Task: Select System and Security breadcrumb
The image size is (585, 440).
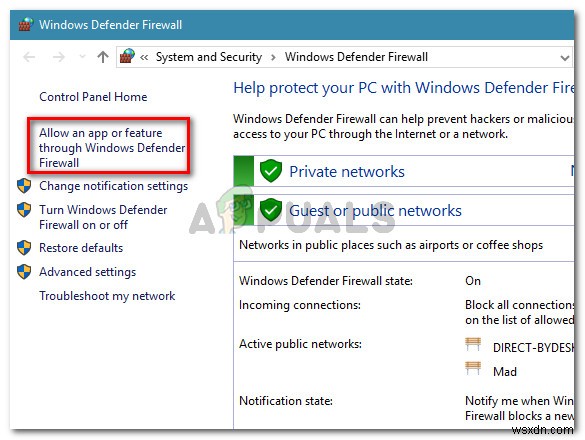Action: [209, 57]
